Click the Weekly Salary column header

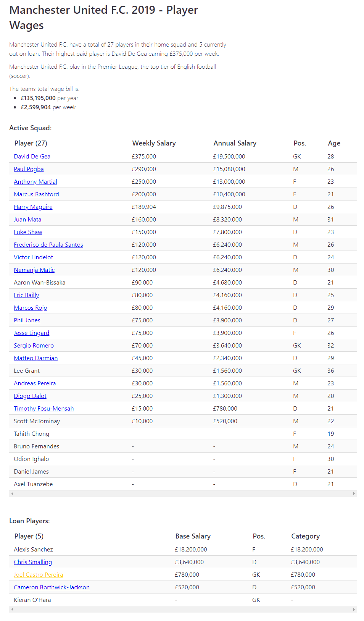(x=154, y=143)
